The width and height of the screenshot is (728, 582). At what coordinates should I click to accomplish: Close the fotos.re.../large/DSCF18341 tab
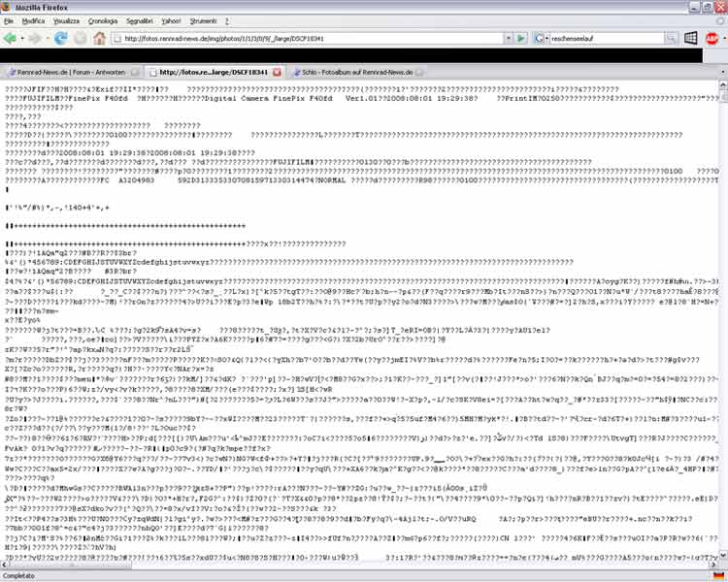tap(277, 72)
